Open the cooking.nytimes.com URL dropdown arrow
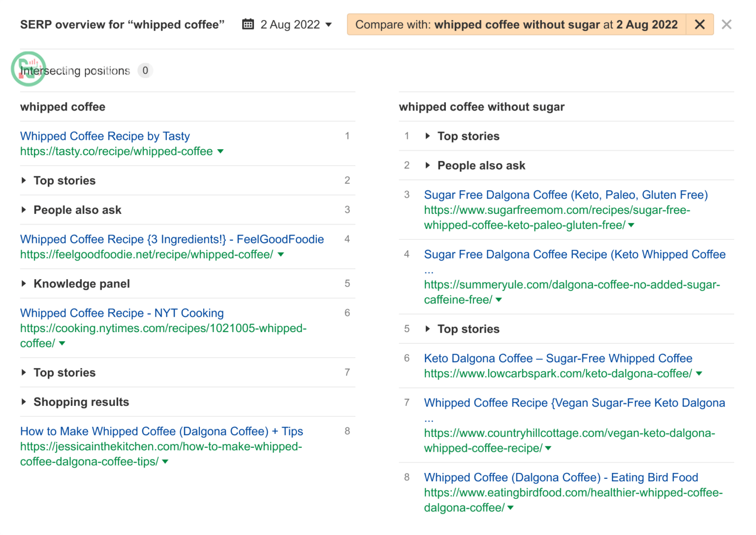Image resolution: width=756 pixels, height=535 pixels. 62,343
